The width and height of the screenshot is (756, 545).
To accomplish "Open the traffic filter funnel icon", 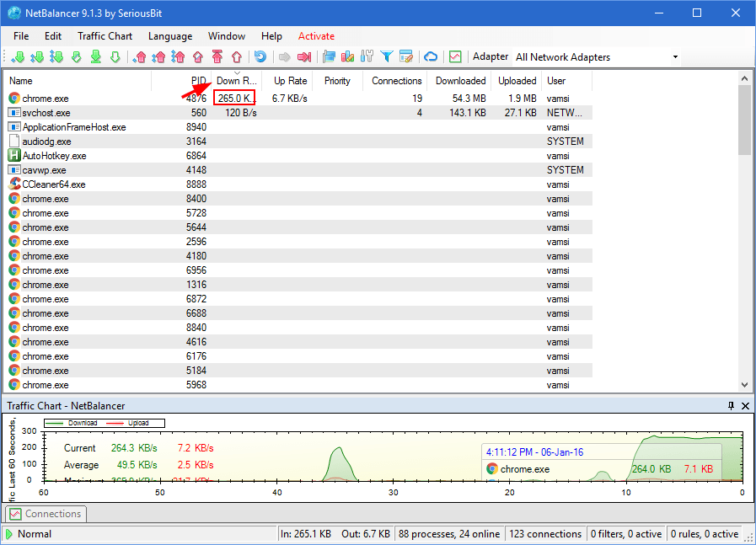I will coord(386,56).
